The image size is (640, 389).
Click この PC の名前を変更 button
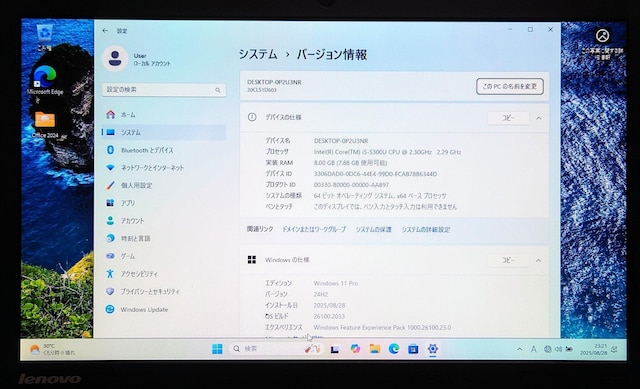[x=509, y=87]
